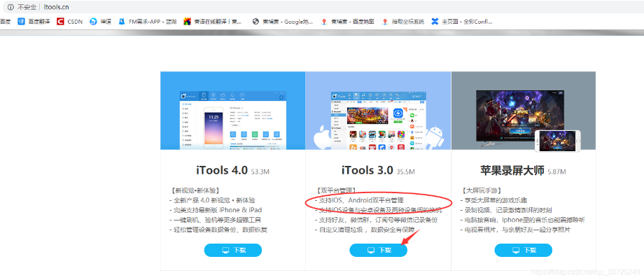Click the itools.cn address bar URL
Viewport: 644px width, 280px height.
tap(56, 6)
